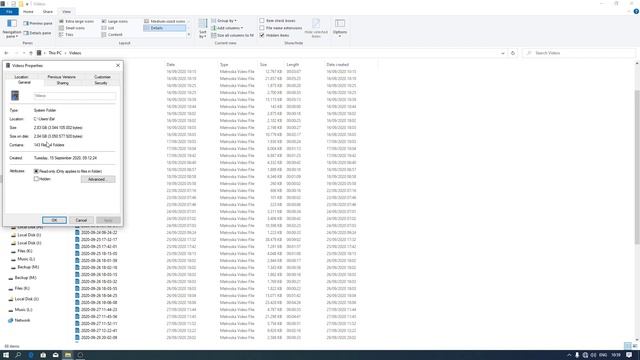This screenshot has width=640, height=360.
Task: Choose Tiles layout
Action: 66,35
